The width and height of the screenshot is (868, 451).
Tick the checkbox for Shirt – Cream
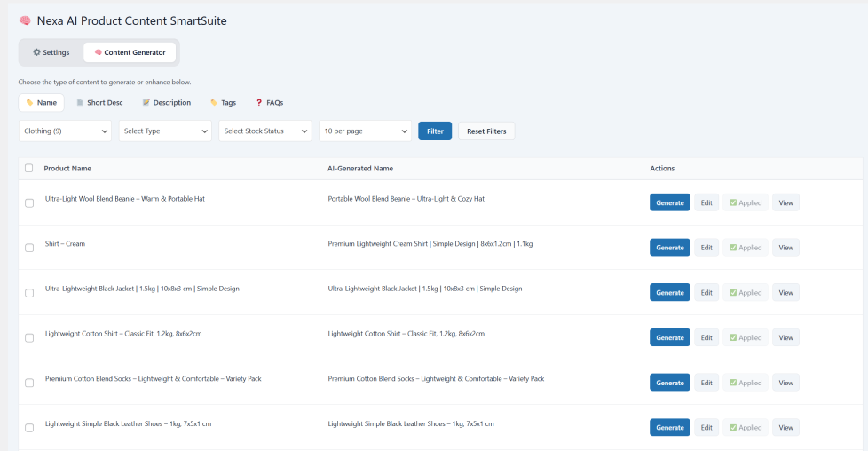pos(29,248)
